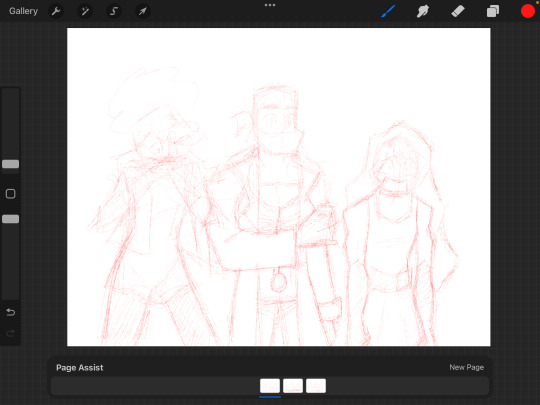The image size is (540, 405).
Task: Select the Eraser tool
Action: click(x=458, y=11)
